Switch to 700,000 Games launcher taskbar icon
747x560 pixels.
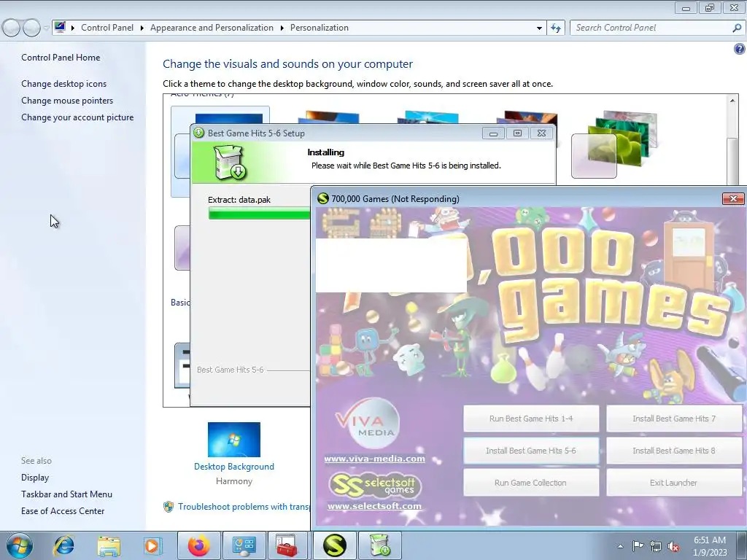pos(334,545)
